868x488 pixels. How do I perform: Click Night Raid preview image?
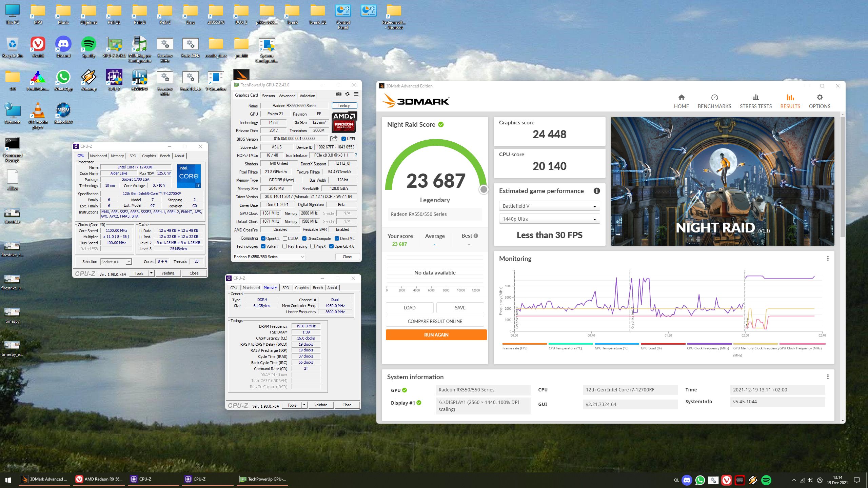[x=722, y=181]
